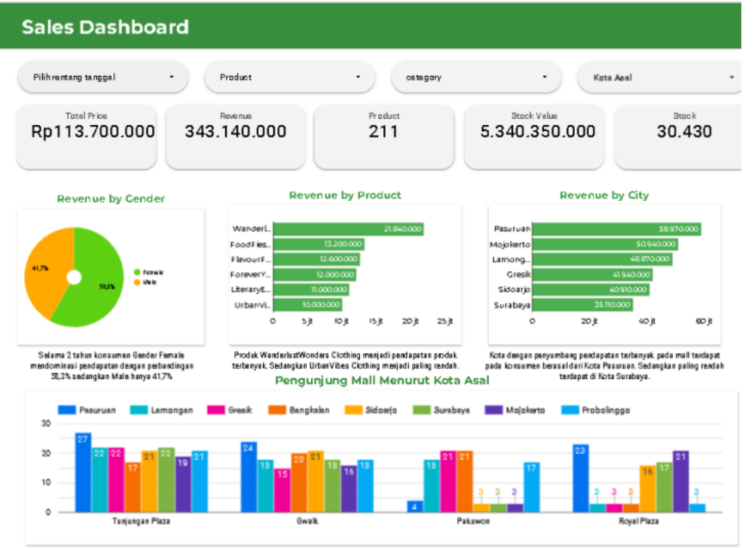Open the Pilih rentang tanggal date dropdown
Screen dimensions: 756x548
click(x=103, y=77)
